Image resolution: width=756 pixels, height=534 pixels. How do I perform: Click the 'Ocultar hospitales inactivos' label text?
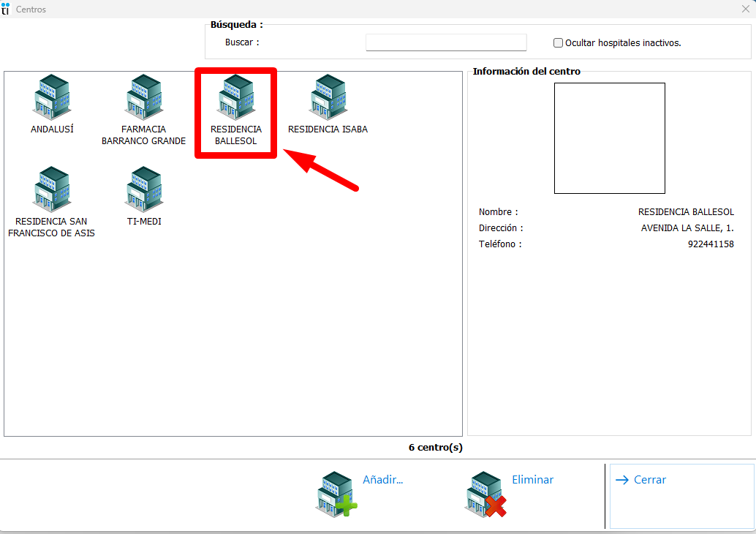coord(639,43)
